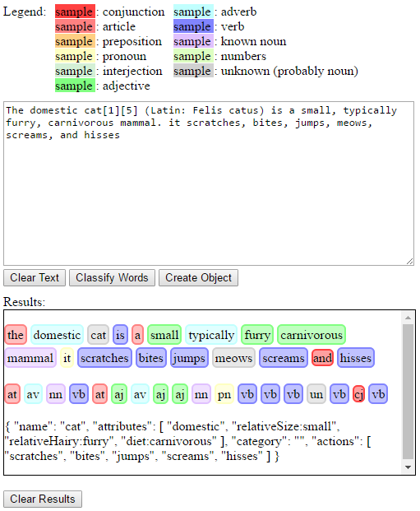The width and height of the screenshot is (420, 511).
Task: Click the results scrollbar up arrow
Action: [408, 318]
